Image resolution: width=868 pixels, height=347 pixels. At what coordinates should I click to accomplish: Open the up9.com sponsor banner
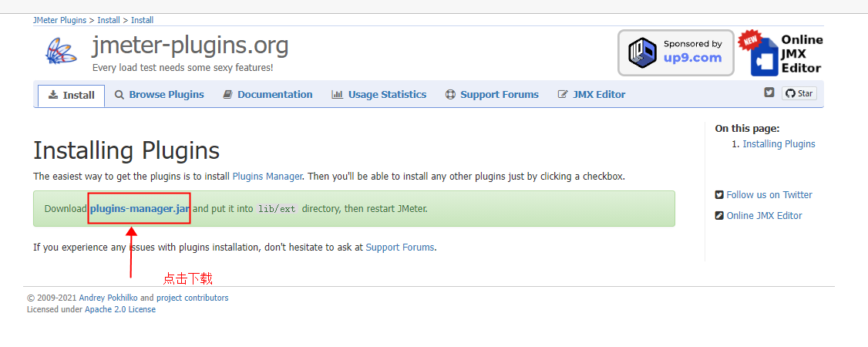click(676, 52)
